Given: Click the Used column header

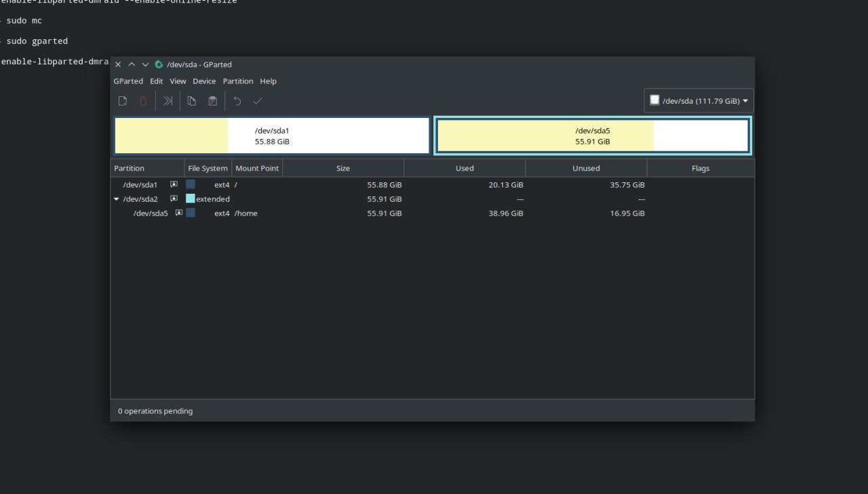Looking at the screenshot, I should click(x=465, y=168).
